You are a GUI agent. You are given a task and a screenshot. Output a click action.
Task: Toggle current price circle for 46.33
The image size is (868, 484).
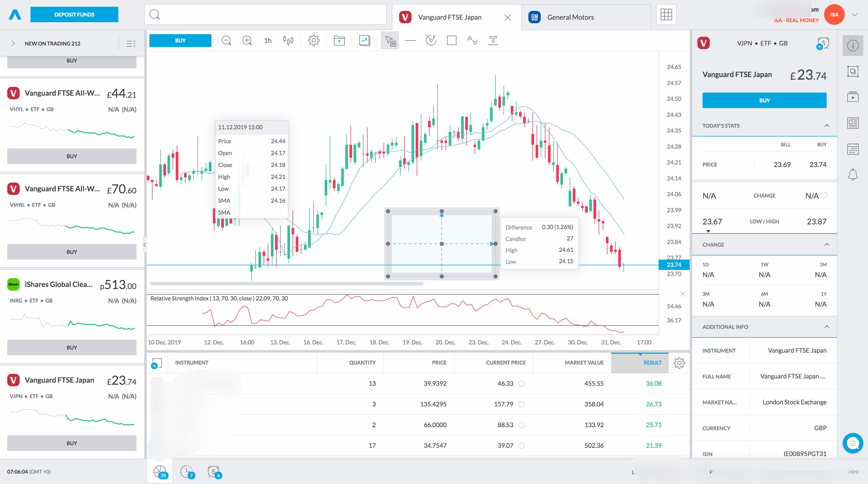pos(522,384)
